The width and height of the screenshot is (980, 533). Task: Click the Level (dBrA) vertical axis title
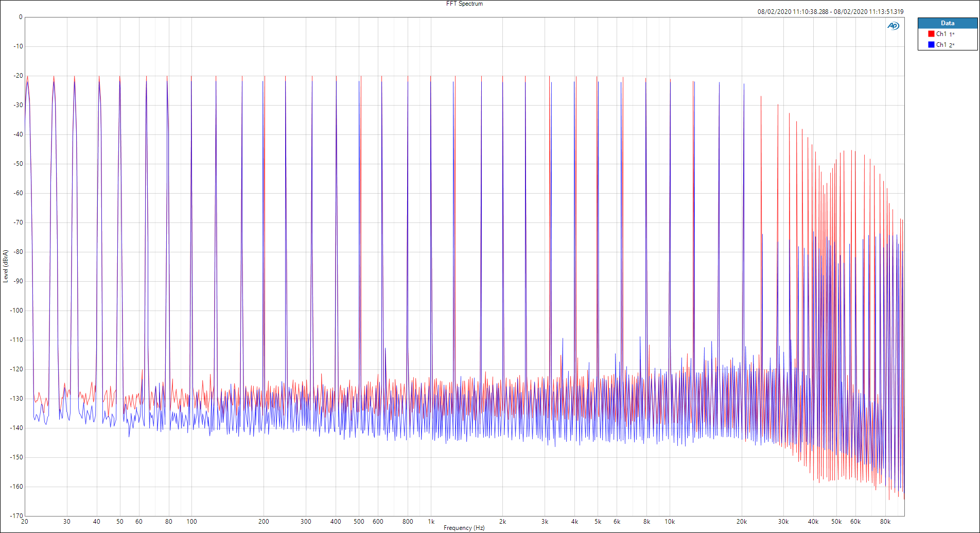point(6,266)
